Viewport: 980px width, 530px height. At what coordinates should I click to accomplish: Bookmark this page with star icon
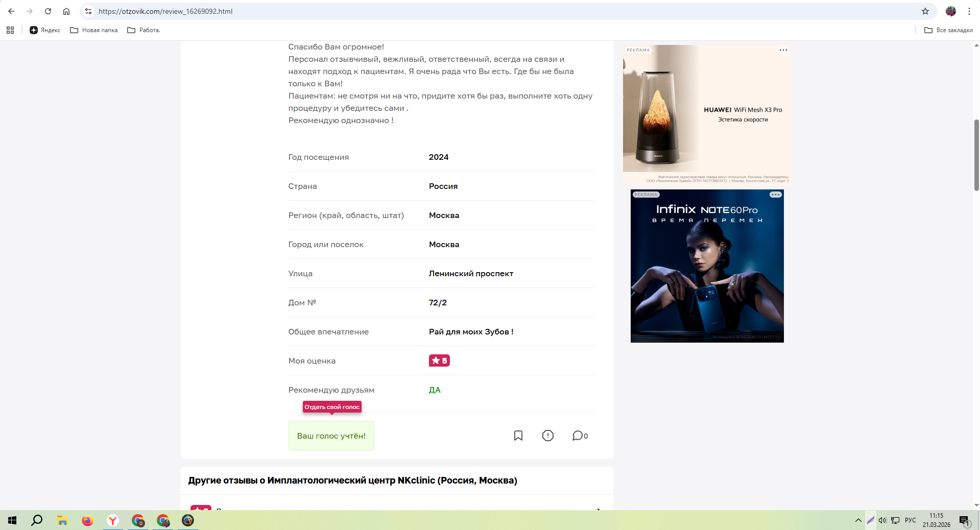click(x=925, y=11)
